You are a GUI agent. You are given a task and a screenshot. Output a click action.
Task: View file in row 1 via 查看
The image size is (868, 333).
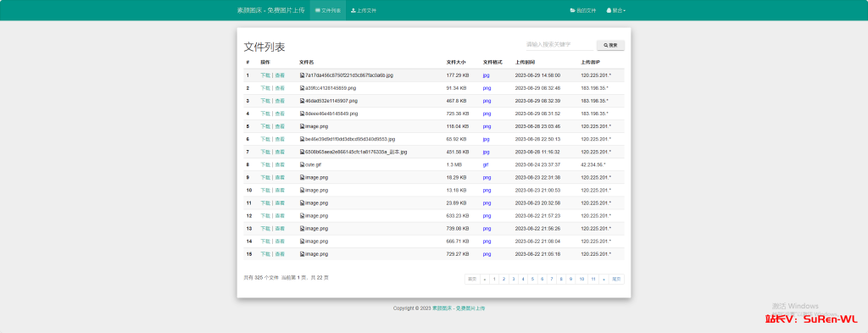(x=280, y=75)
